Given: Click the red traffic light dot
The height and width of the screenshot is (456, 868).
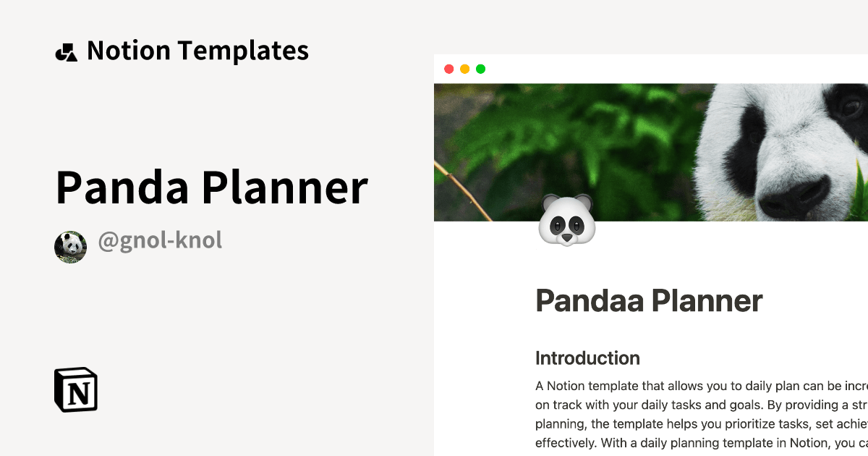Looking at the screenshot, I should (450, 69).
